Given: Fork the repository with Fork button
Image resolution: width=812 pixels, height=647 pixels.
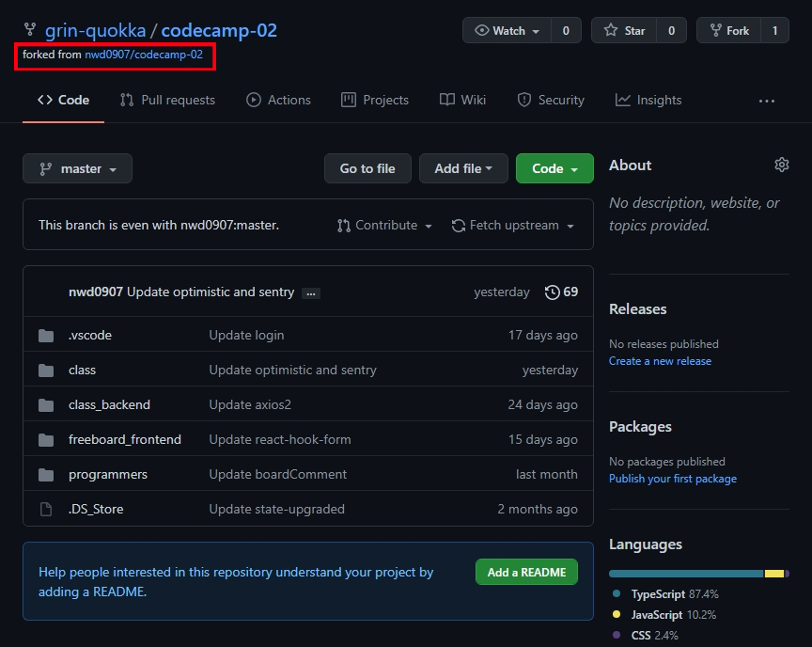Looking at the screenshot, I should (x=728, y=30).
